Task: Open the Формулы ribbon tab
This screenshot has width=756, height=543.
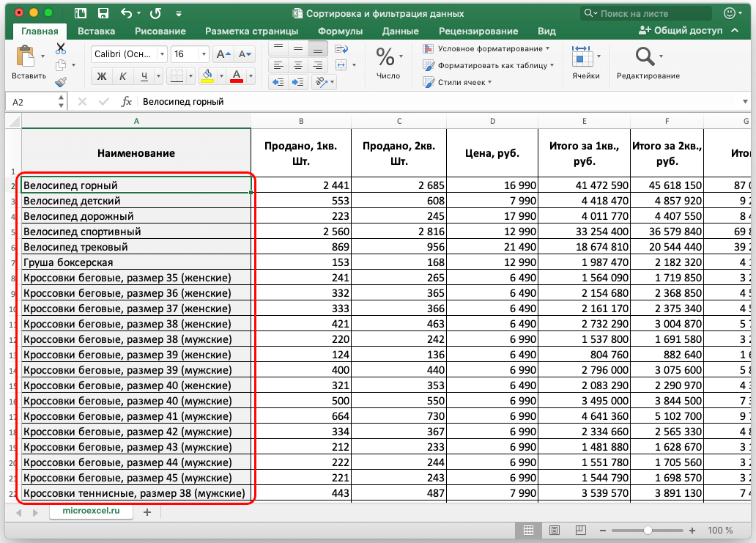Action: point(340,31)
